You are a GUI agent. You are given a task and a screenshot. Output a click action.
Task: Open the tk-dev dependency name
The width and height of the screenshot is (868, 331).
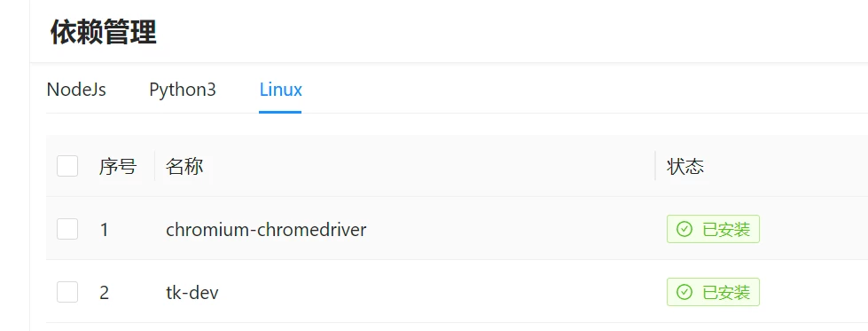pos(192,292)
